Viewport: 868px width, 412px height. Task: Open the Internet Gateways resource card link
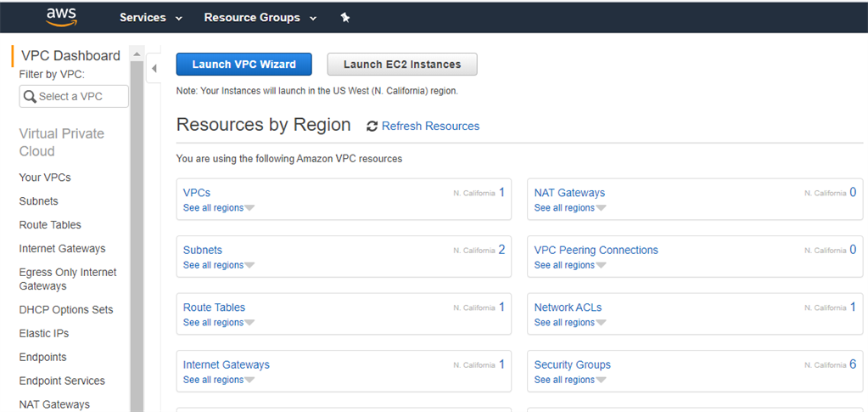[227, 365]
